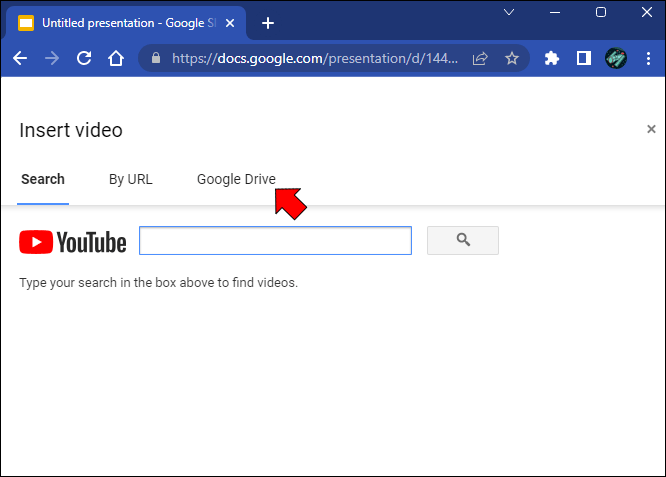This screenshot has height=477, width=666.
Task: Close the Untitled presentation browser tab
Action: [x=230, y=23]
